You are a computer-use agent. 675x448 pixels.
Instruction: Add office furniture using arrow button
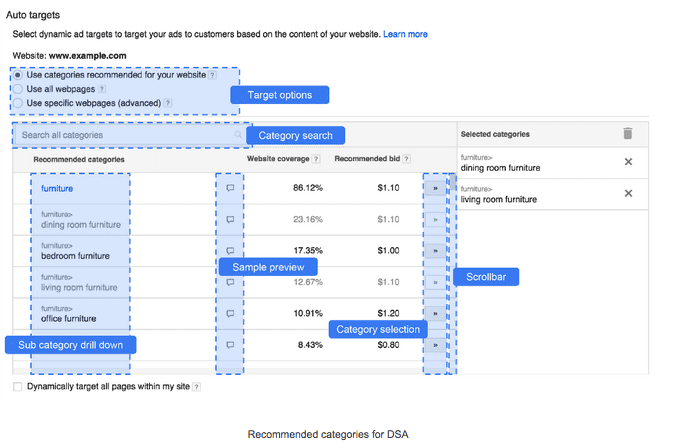pyautogui.click(x=435, y=314)
